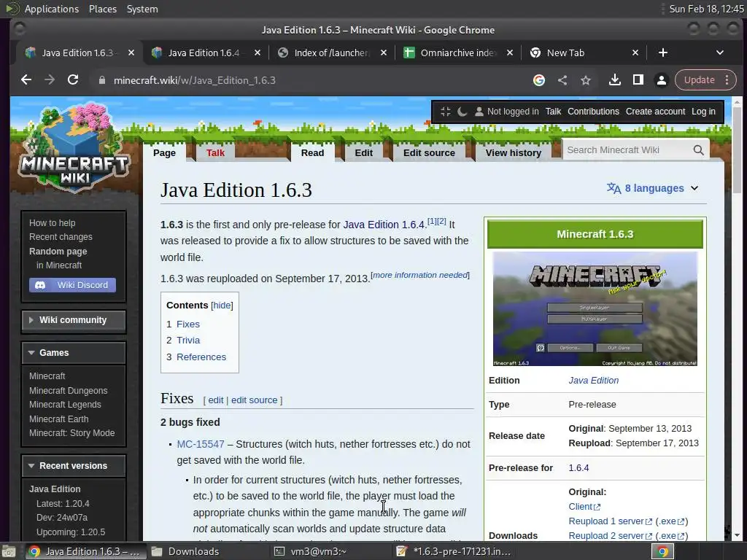Close the New Tab tab

[x=635, y=52]
